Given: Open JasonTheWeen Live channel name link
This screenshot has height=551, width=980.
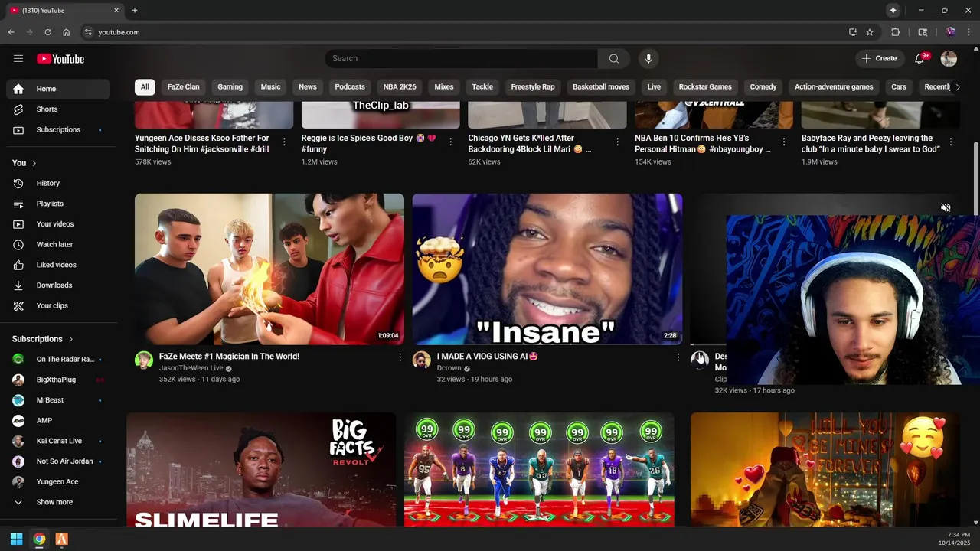Looking at the screenshot, I should [191, 368].
